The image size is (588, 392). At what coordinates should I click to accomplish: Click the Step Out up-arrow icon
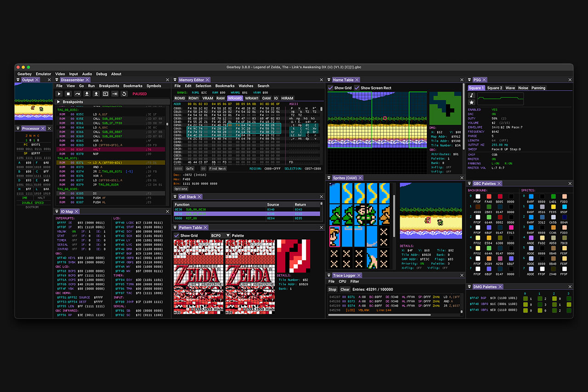[x=96, y=94]
